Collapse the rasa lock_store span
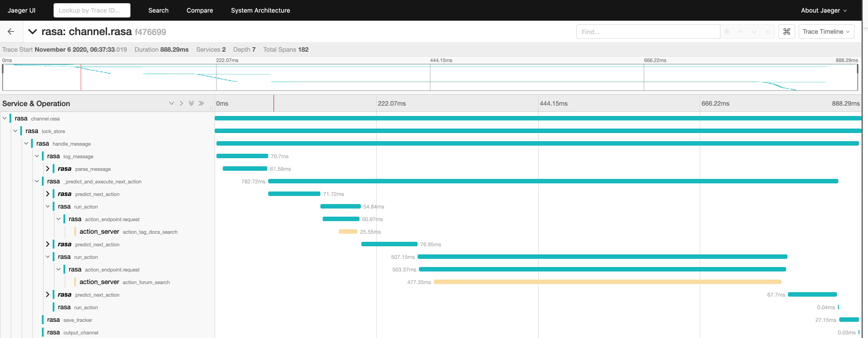The height and width of the screenshot is (338, 868). click(15, 131)
